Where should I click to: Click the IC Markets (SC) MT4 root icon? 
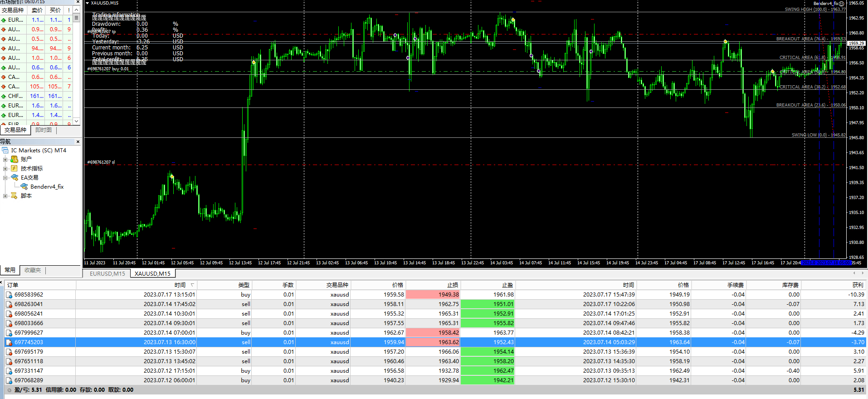click(x=5, y=150)
